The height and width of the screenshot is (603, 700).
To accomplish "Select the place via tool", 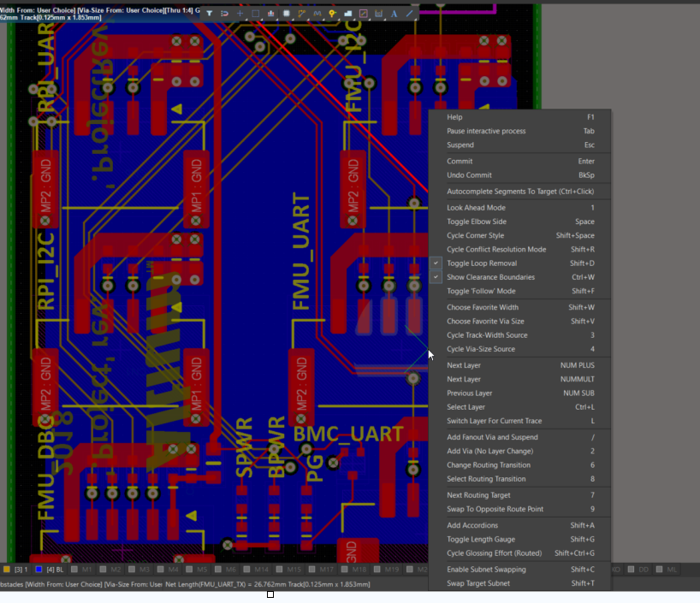I will click(332, 13).
